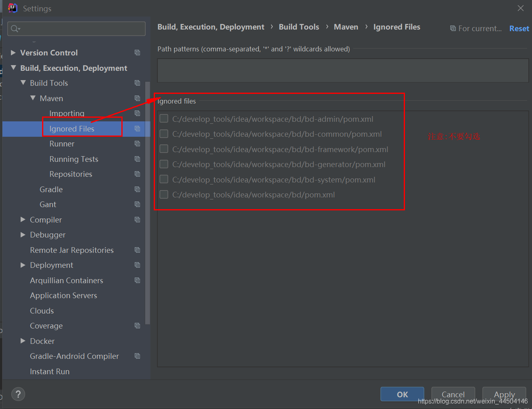Expand the Docker node
This screenshot has height=409, width=532.
(23, 341)
